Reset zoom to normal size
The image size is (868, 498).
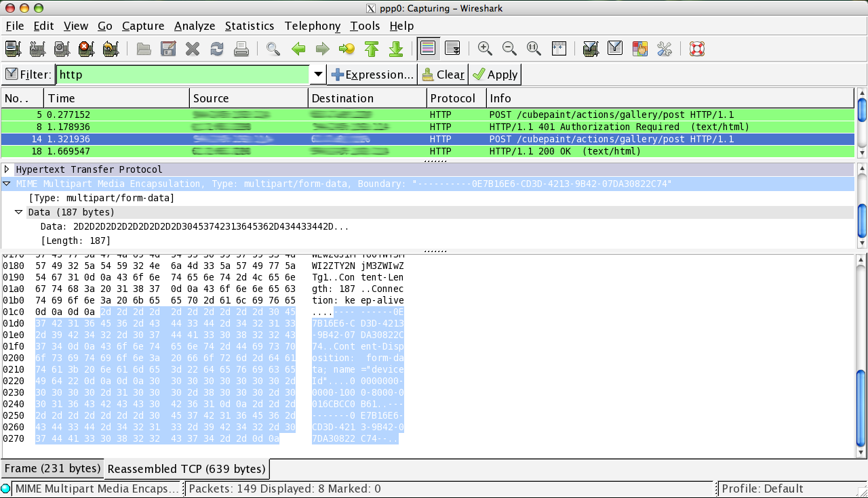534,49
